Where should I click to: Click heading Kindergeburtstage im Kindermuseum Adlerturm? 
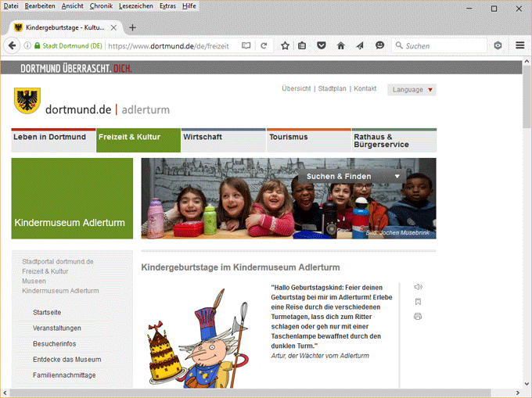click(240, 267)
